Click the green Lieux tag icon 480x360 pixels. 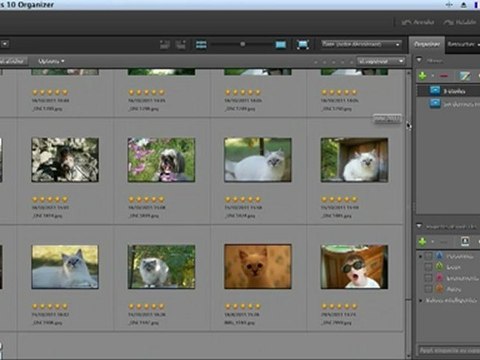(439, 267)
